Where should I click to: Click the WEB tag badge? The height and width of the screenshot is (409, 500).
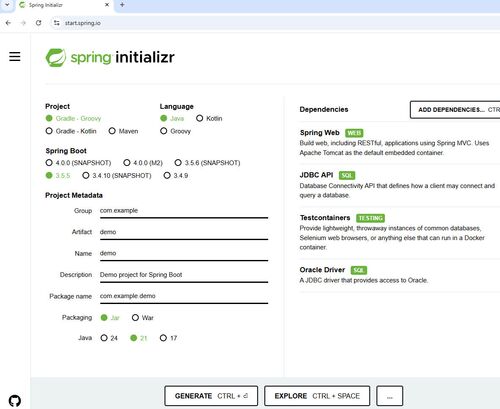coord(354,133)
